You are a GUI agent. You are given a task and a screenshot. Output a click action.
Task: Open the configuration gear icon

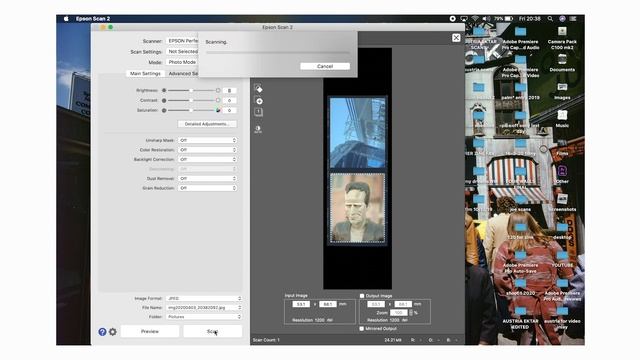(113, 332)
